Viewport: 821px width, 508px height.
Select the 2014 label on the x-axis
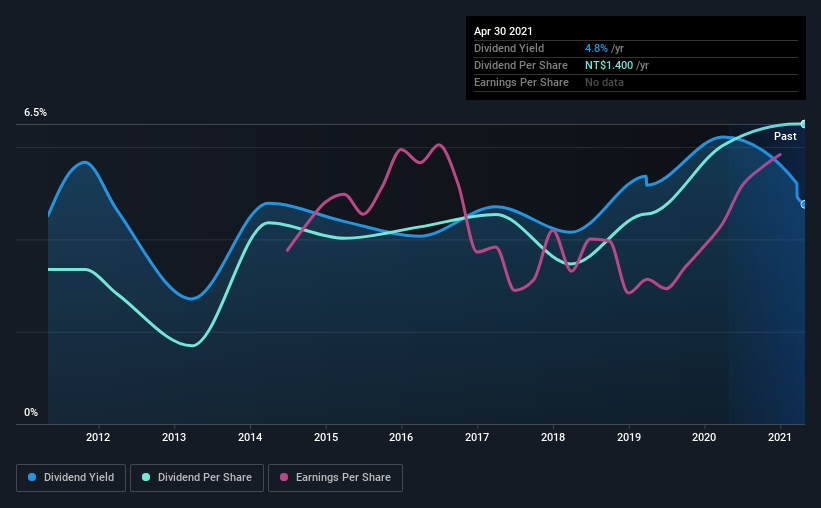click(250, 437)
